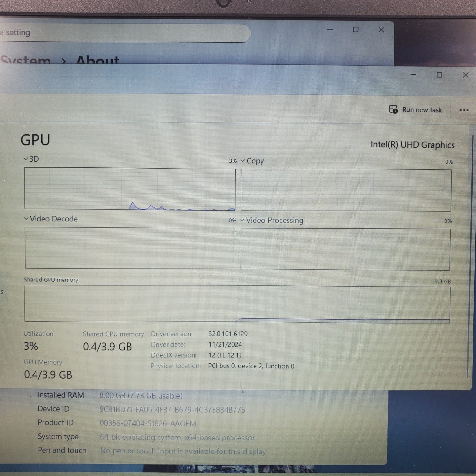Click the Run new task button
The image size is (476, 476).
pyautogui.click(x=415, y=110)
